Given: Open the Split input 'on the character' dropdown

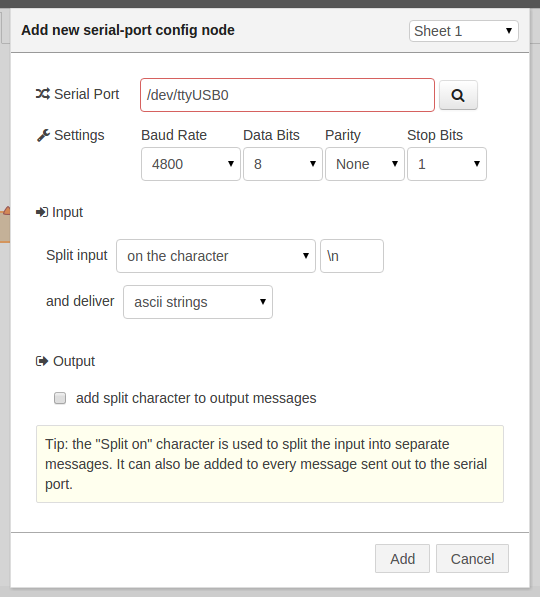Looking at the screenshot, I should click(x=216, y=256).
